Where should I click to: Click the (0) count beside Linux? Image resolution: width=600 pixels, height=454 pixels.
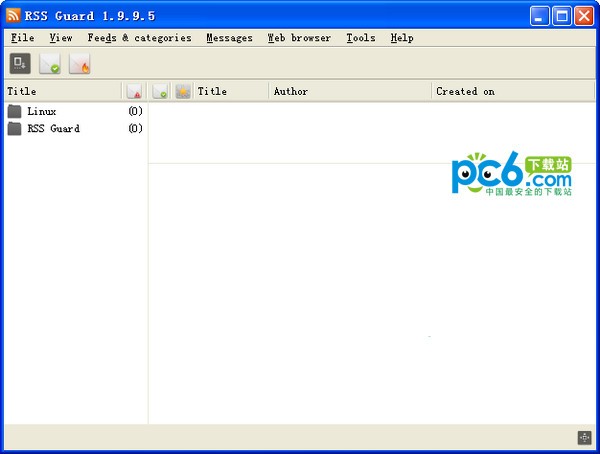pos(135,111)
